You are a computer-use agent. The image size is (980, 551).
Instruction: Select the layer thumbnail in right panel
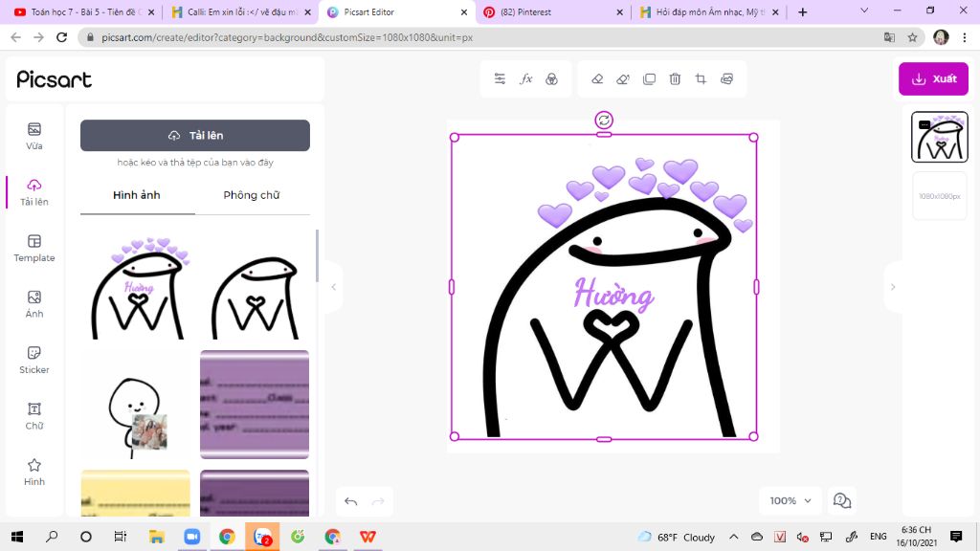(x=940, y=137)
